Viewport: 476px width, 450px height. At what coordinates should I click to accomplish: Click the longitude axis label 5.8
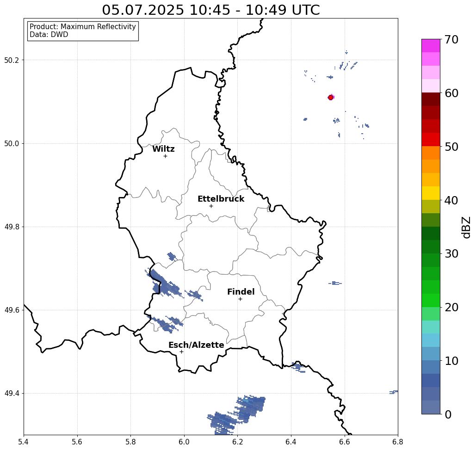(130, 442)
